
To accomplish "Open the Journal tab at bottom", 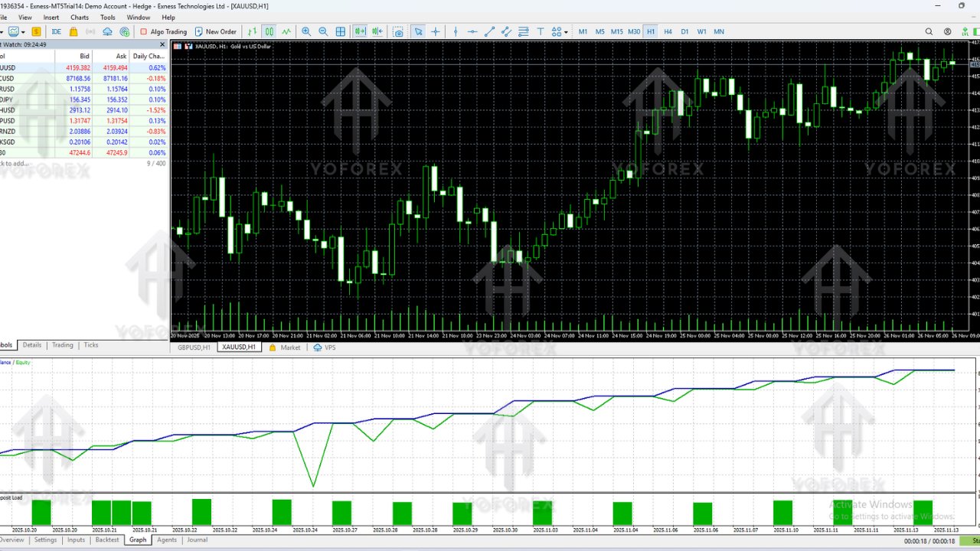I will click(x=197, y=540).
